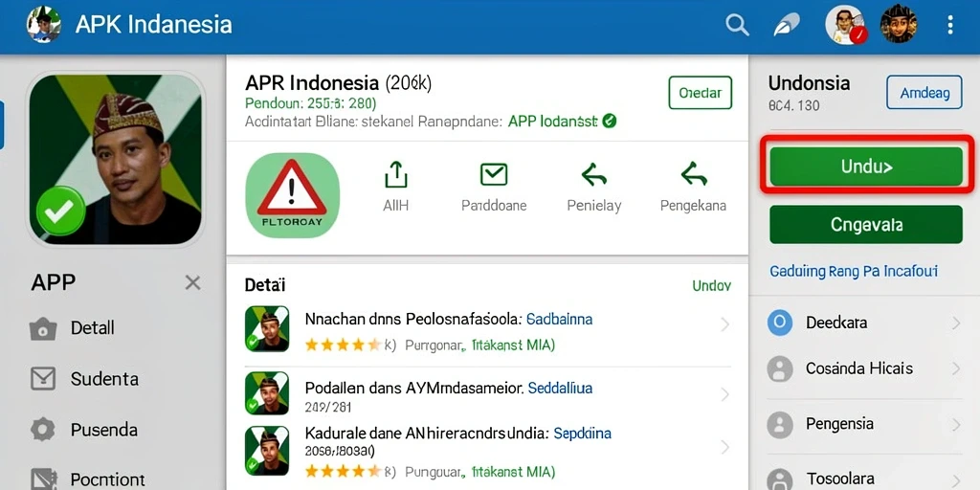Click the Sadbainna link
Viewport: 980px width, 490px height.
pos(559,320)
